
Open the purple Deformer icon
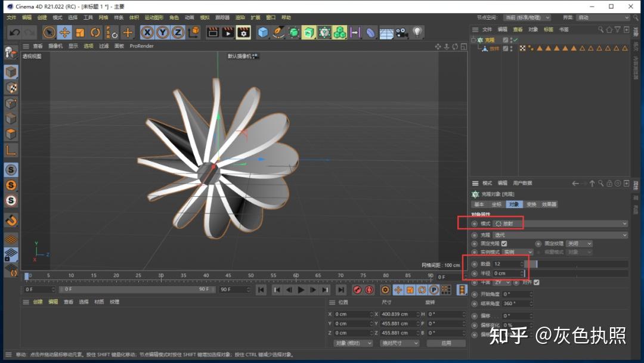coord(370,32)
